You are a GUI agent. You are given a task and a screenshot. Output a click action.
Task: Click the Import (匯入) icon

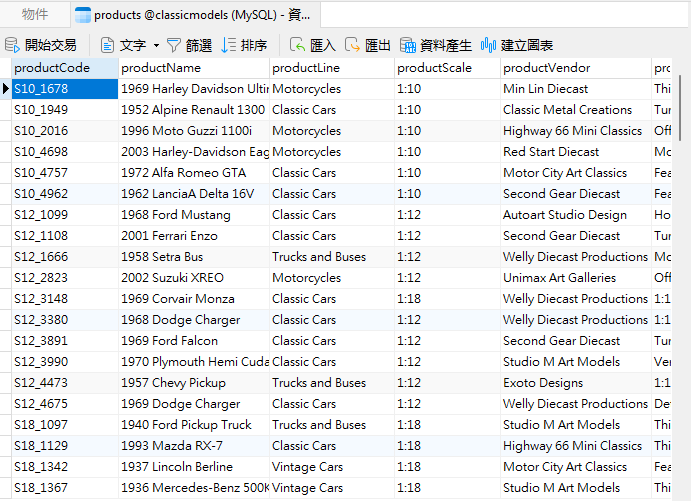(x=298, y=45)
